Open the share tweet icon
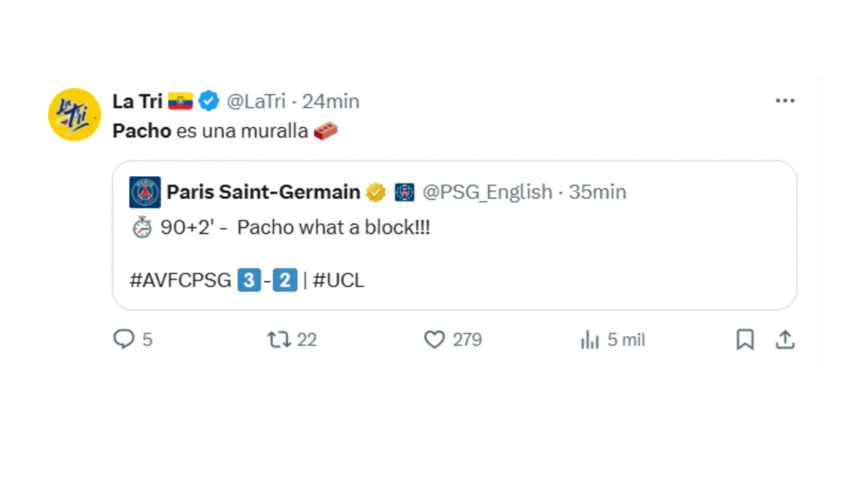 786,340
